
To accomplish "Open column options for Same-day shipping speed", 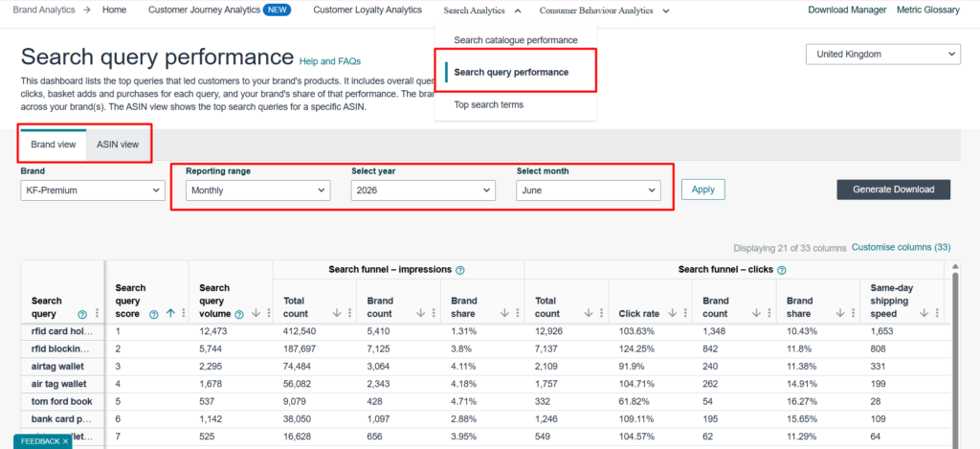I will [x=938, y=314].
